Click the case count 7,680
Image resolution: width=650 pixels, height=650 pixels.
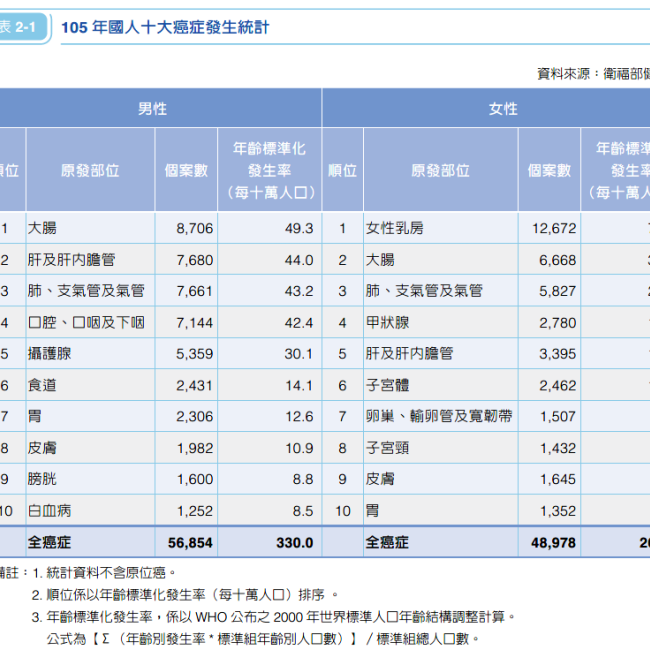coord(194,260)
